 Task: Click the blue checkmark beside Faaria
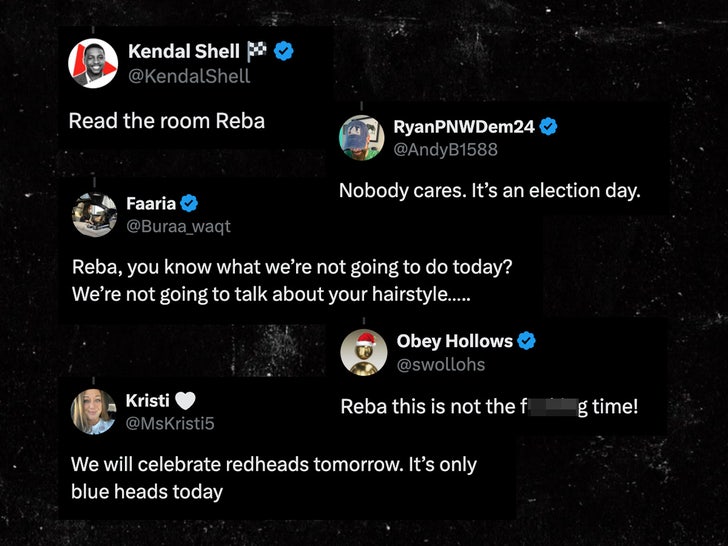pos(189,204)
